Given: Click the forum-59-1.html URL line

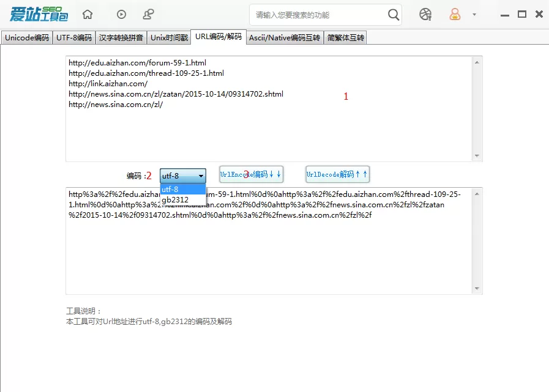Looking at the screenshot, I should point(137,62).
